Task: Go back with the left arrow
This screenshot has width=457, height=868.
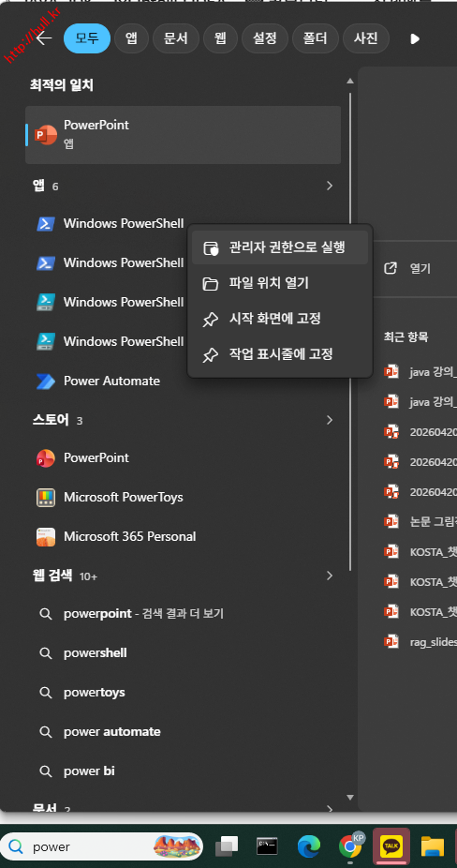Action: pyautogui.click(x=43, y=38)
